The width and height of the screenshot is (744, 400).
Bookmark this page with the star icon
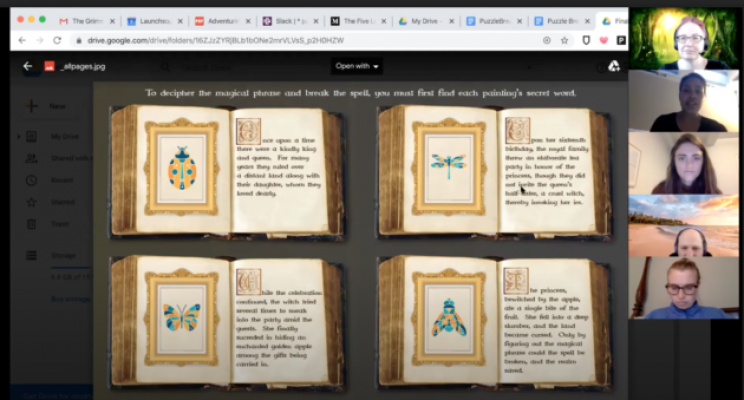[x=566, y=40]
